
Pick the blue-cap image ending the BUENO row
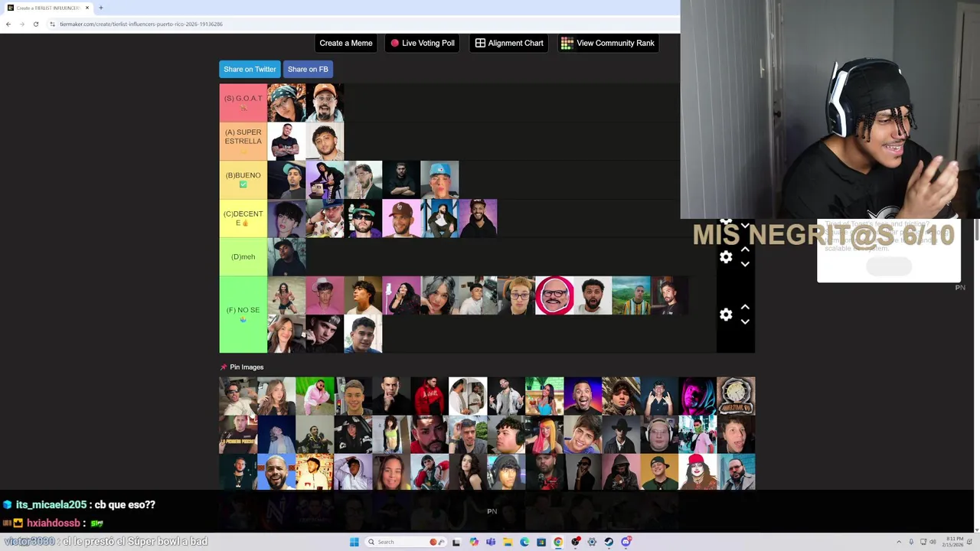439,180
